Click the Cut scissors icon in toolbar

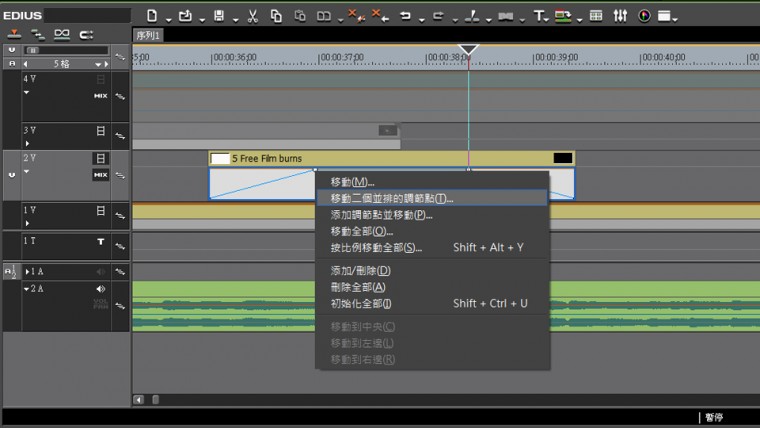tap(253, 16)
